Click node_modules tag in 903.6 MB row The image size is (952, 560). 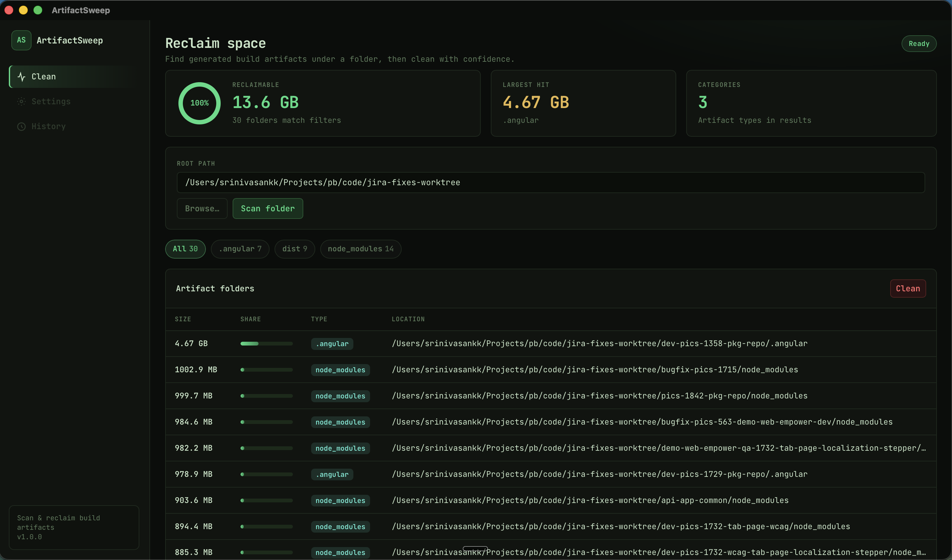point(340,500)
